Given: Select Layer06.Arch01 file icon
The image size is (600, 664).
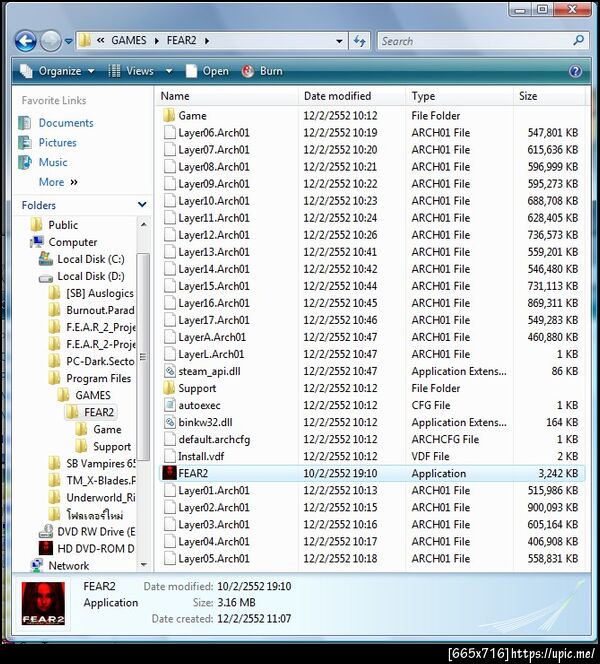Looking at the screenshot, I should click(169, 133).
